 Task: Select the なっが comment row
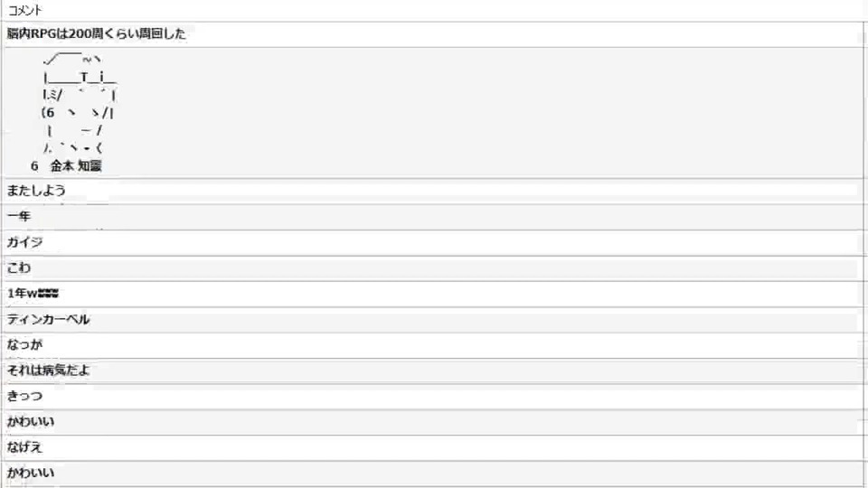coord(25,344)
